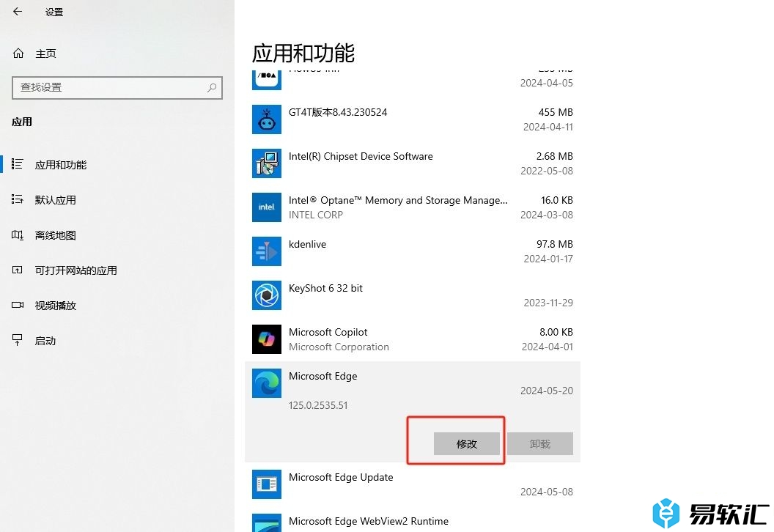Go to 离线地图 settings
774x532 pixels.
point(55,235)
